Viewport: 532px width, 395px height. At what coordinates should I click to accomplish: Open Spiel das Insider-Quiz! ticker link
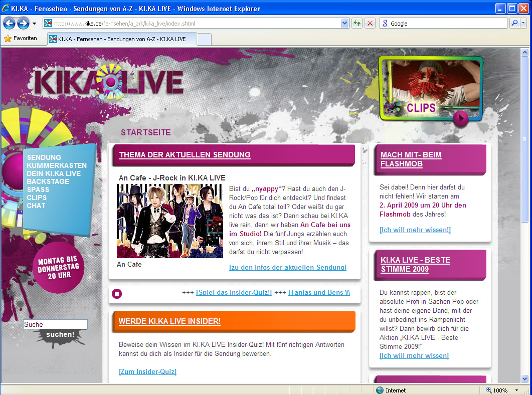click(234, 292)
